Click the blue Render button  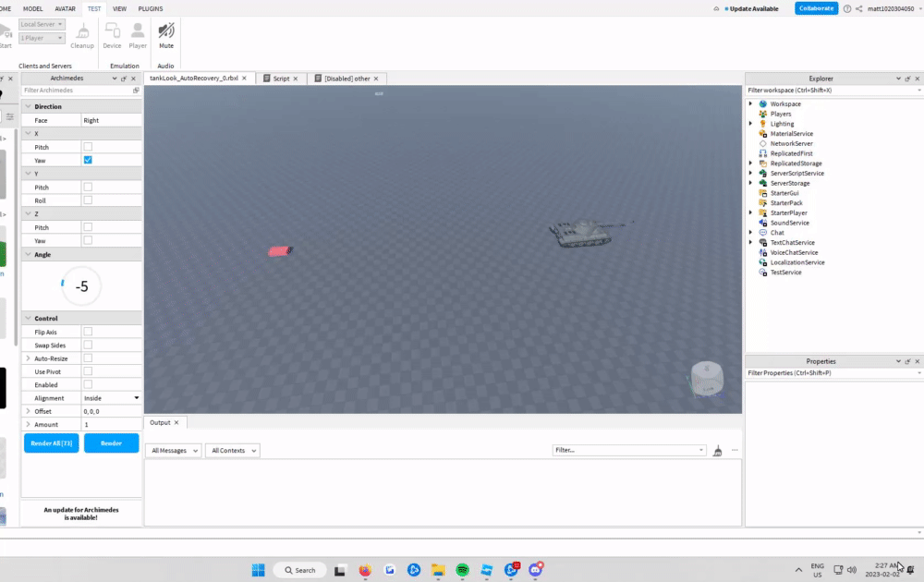112,443
